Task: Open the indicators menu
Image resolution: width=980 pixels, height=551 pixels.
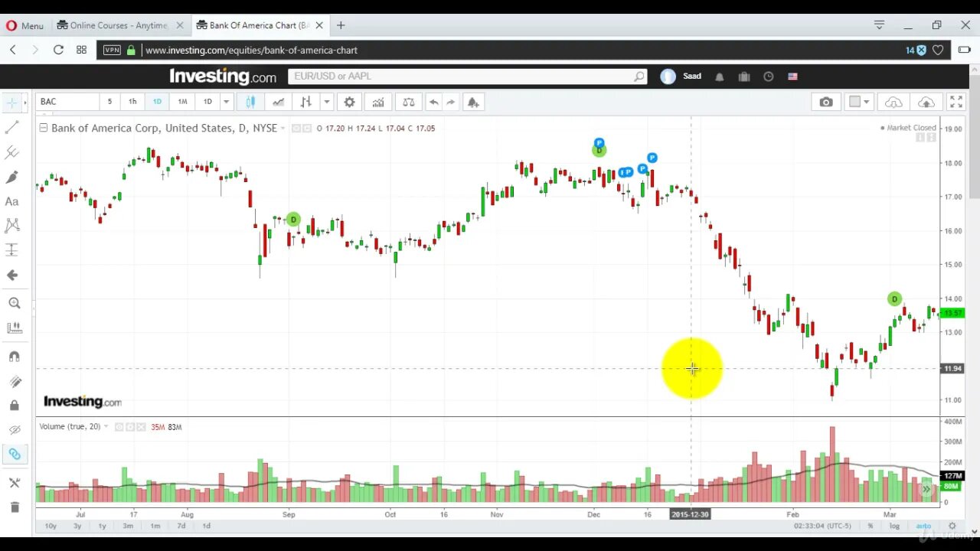Action: 378,102
